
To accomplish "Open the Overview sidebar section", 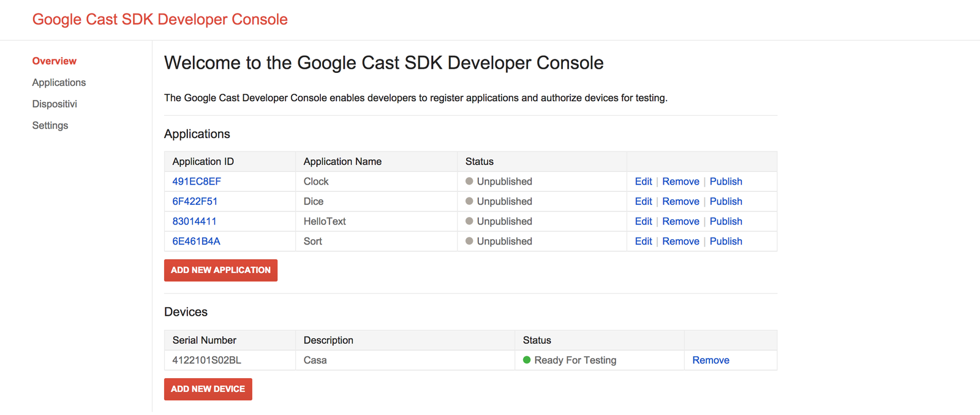I will (x=54, y=61).
